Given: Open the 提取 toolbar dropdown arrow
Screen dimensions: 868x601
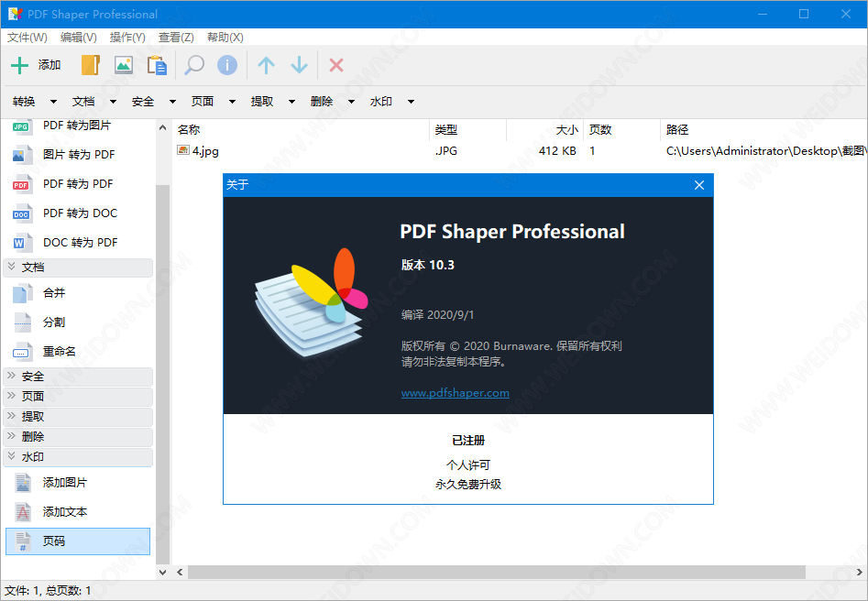Looking at the screenshot, I should pos(291,102).
